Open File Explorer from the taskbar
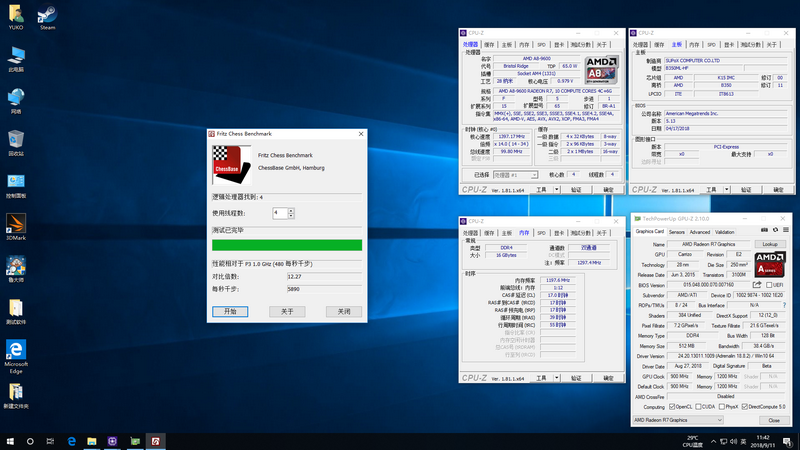800x450 pixels. [92, 441]
